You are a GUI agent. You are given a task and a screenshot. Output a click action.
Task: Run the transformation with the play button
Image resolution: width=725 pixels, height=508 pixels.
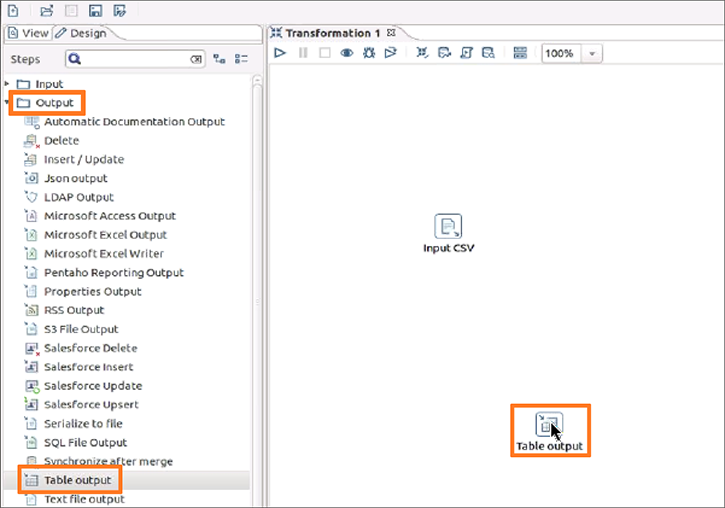point(280,53)
